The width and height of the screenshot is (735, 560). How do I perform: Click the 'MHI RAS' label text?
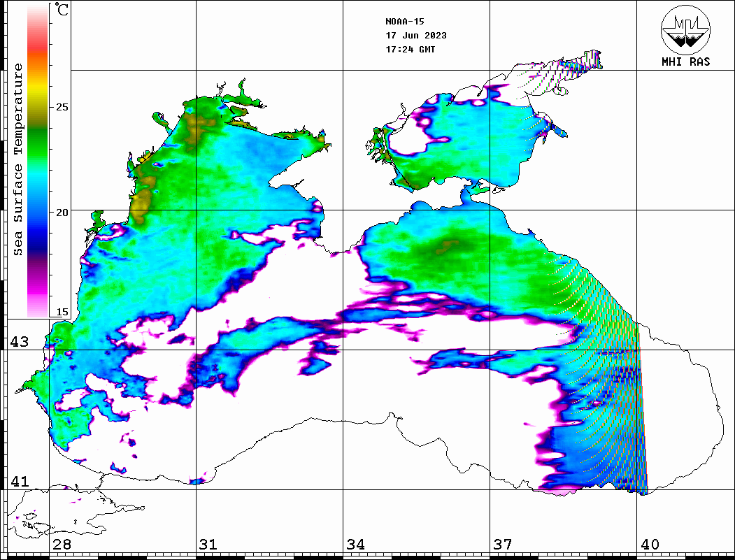pos(685,62)
